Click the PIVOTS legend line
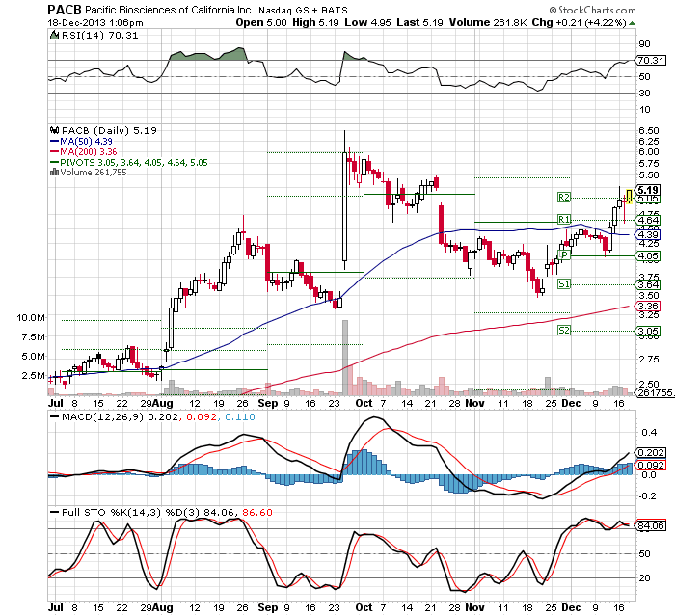This screenshot has height=616, width=675. (128, 162)
